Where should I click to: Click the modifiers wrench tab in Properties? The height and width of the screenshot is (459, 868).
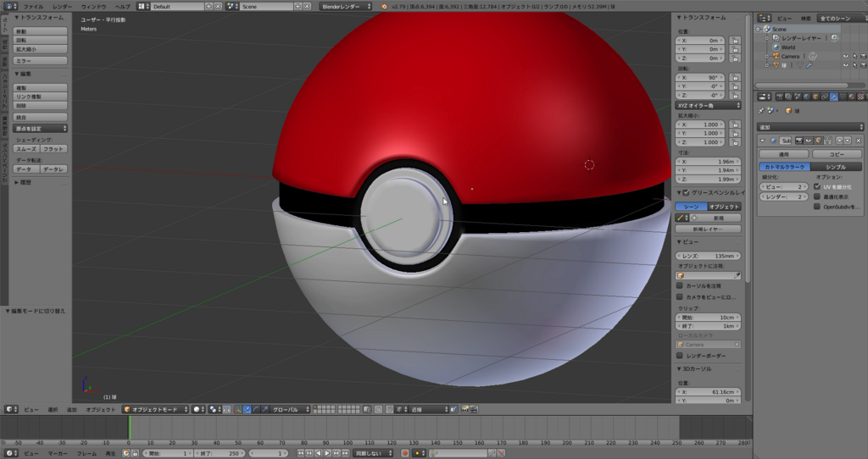pos(834,97)
